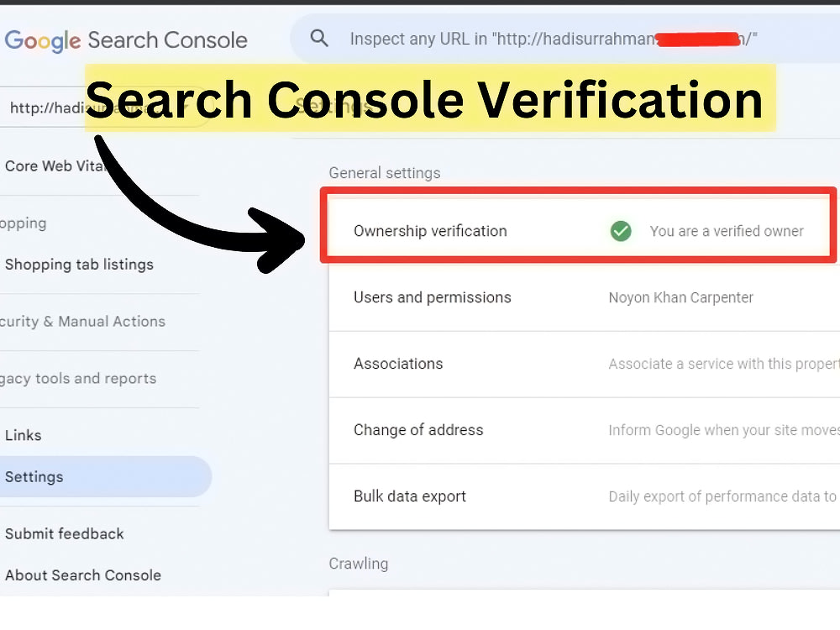840x630 pixels.
Task: Open the Associations setting
Action: (x=585, y=365)
